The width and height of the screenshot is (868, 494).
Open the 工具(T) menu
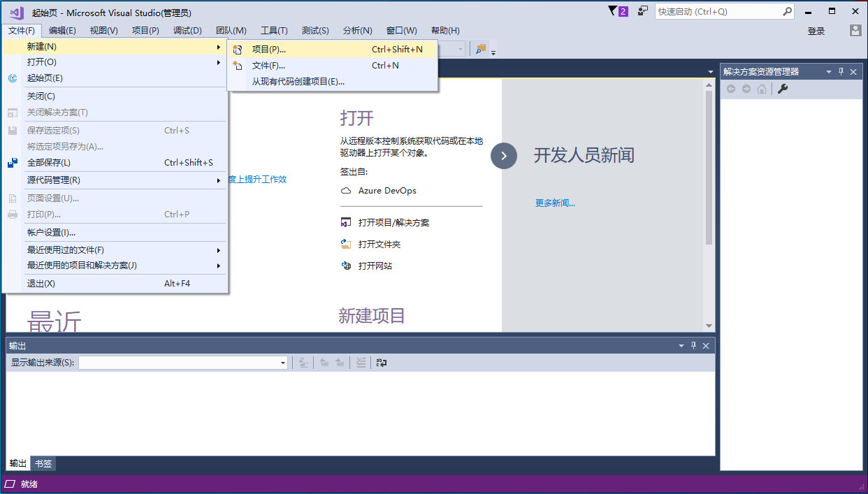274,31
